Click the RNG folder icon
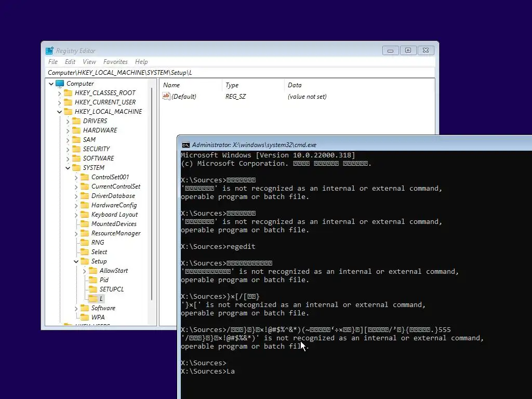This screenshot has width=532, height=399. coord(85,242)
